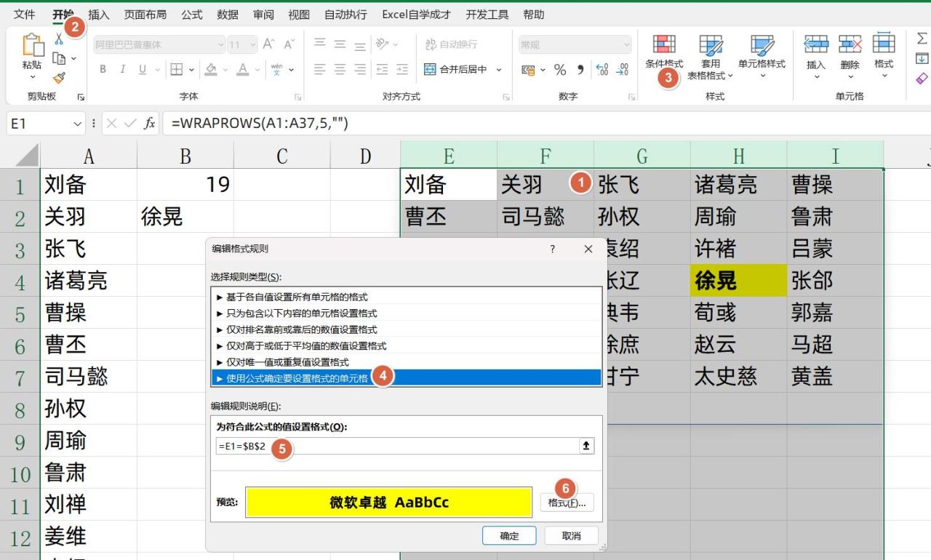
Task: Click the Copy icon
Action: coord(59,58)
